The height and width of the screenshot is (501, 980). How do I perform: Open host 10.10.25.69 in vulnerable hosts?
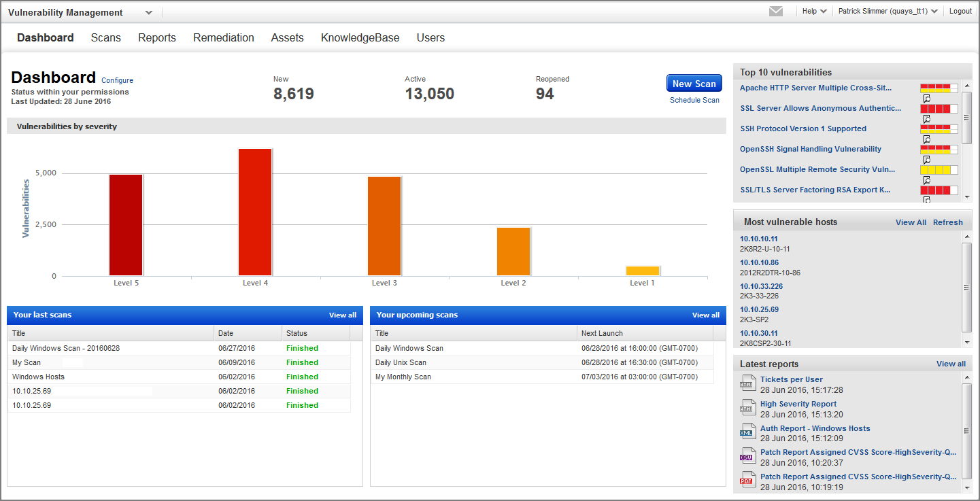[759, 309]
